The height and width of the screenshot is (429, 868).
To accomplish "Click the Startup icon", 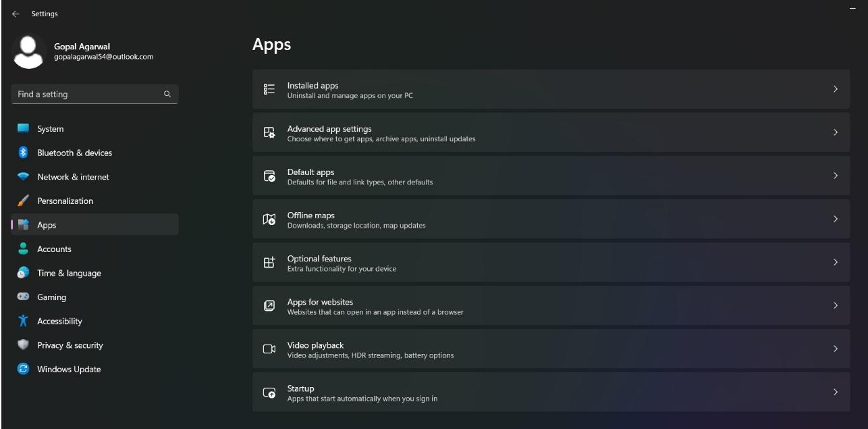I will pyautogui.click(x=269, y=392).
